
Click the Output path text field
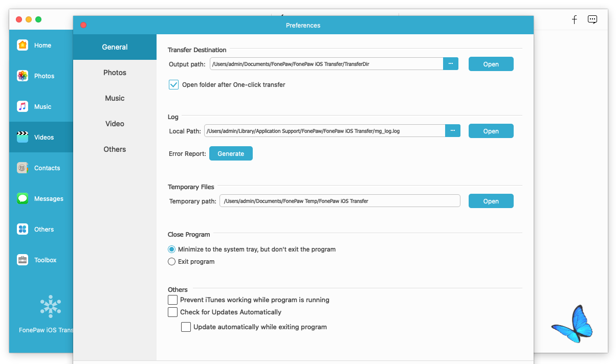(x=326, y=64)
